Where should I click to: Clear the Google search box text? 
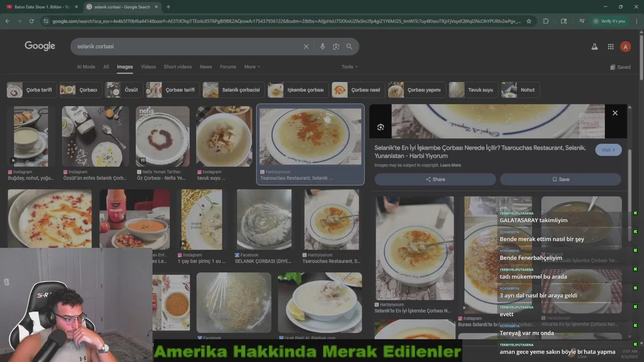306,46
